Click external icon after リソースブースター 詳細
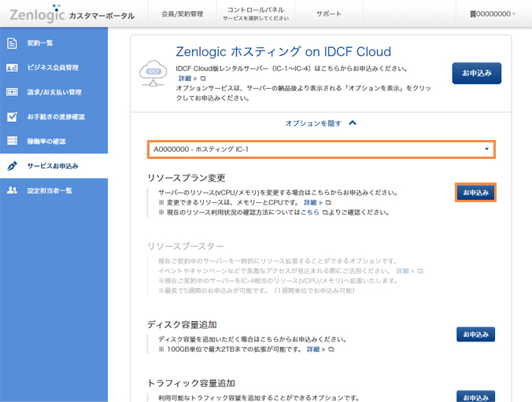 coord(420,271)
